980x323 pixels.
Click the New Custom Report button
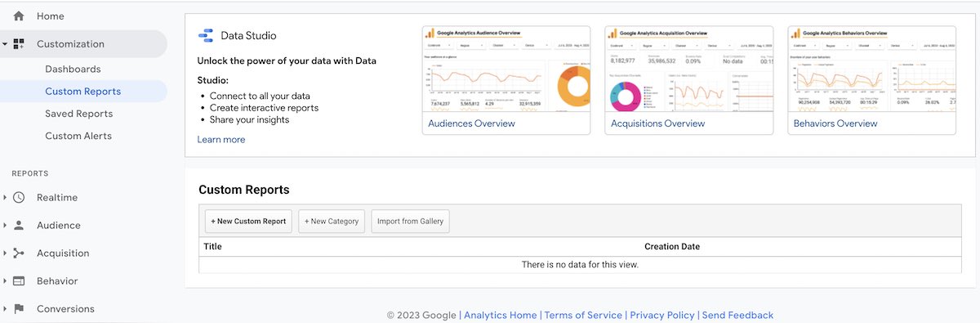click(x=248, y=222)
